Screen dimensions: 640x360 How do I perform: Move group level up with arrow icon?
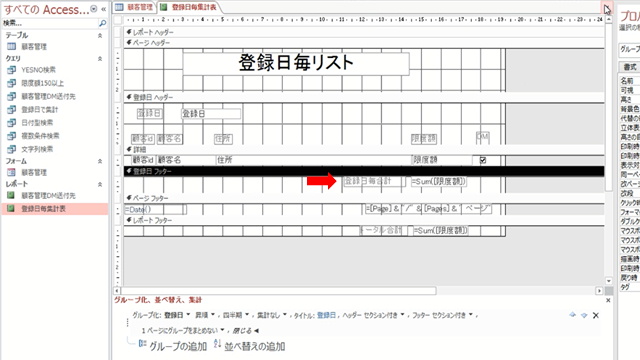(x=572, y=315)
